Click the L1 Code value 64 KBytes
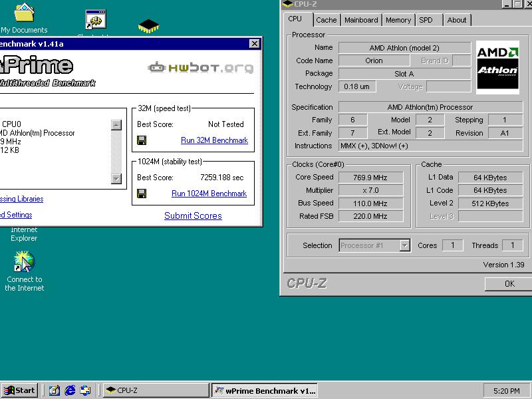 coord(490,190)
